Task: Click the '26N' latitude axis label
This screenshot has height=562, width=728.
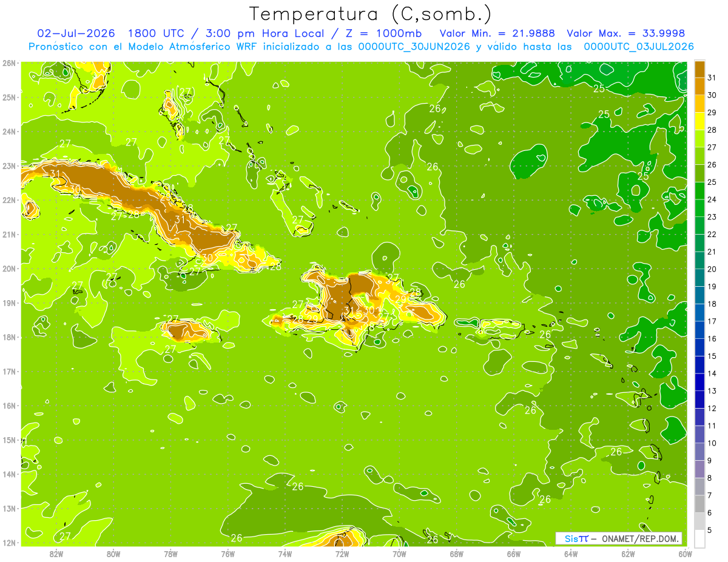Action: 9,63
